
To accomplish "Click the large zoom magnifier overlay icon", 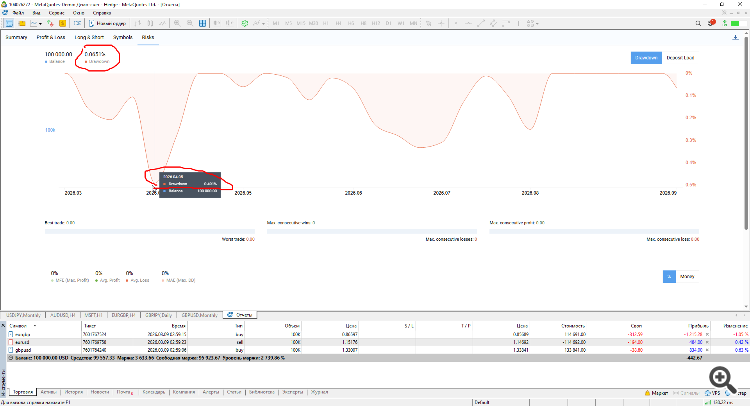I will (722, 380).
